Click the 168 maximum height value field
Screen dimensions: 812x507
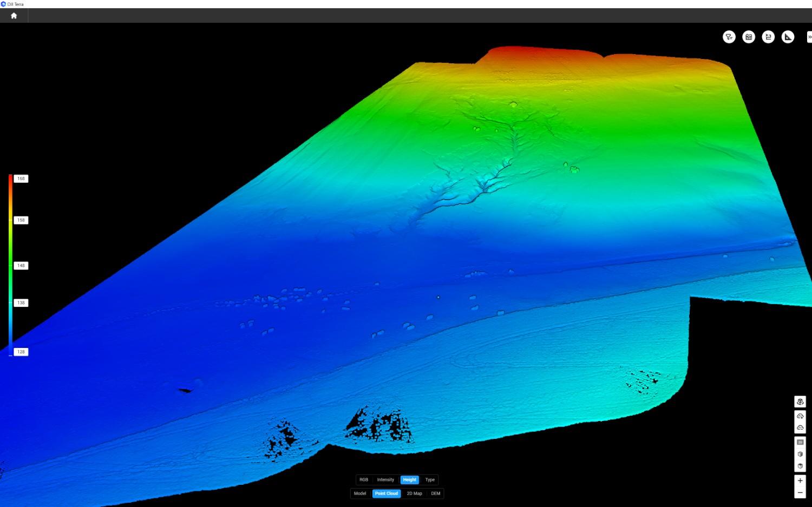coord(21,179)
